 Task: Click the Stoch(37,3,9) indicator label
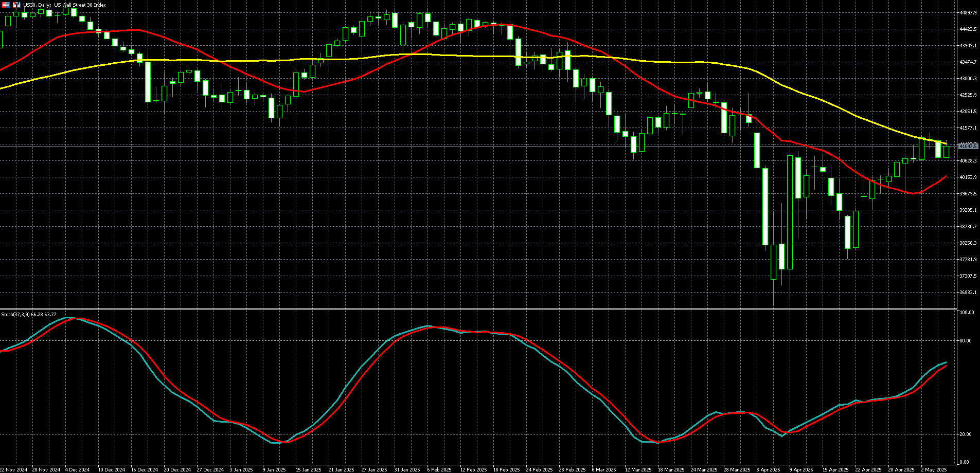click(29, 314)
